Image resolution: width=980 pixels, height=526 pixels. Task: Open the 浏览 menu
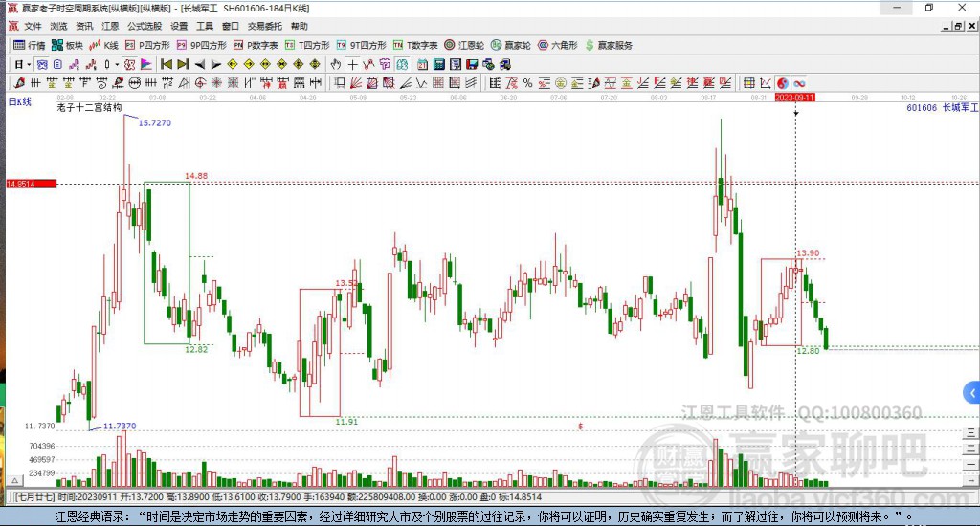[x=58, y=26]
